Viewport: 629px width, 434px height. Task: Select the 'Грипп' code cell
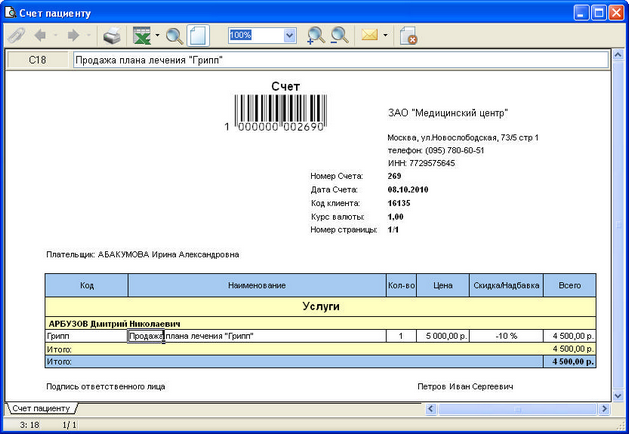point(87,336)
